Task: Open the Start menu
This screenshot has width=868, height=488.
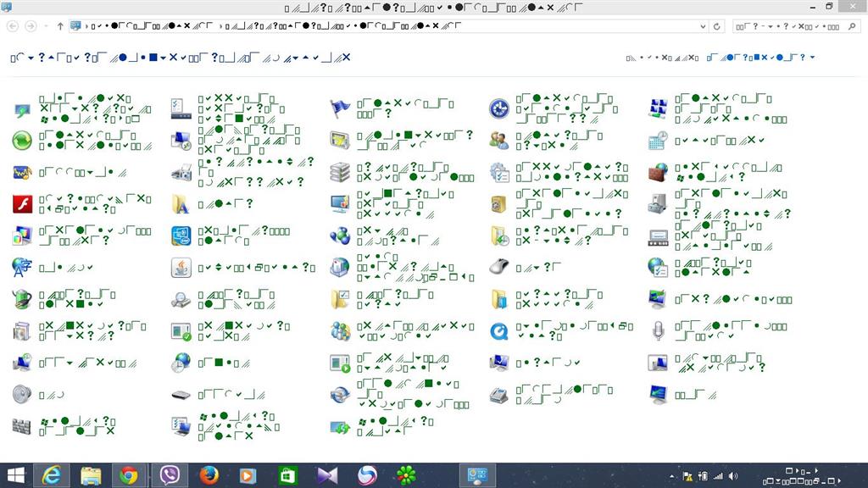Action: pos(15,475)
